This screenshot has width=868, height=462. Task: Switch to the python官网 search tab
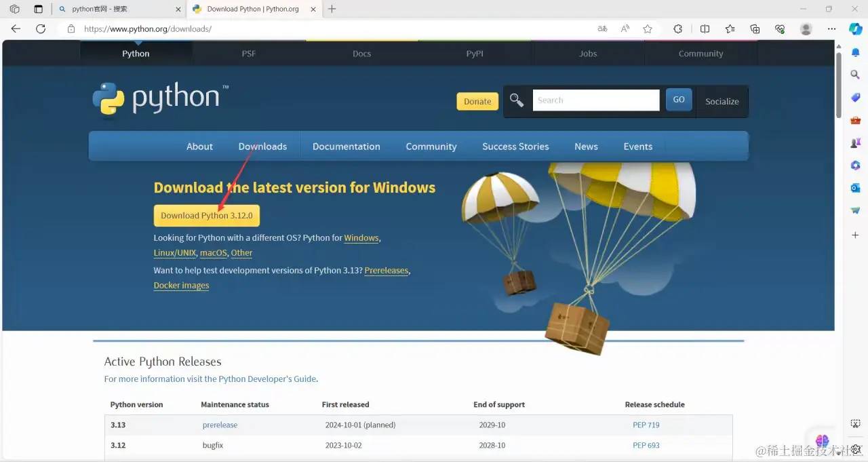pyautogui.click(x=119, y=9)
